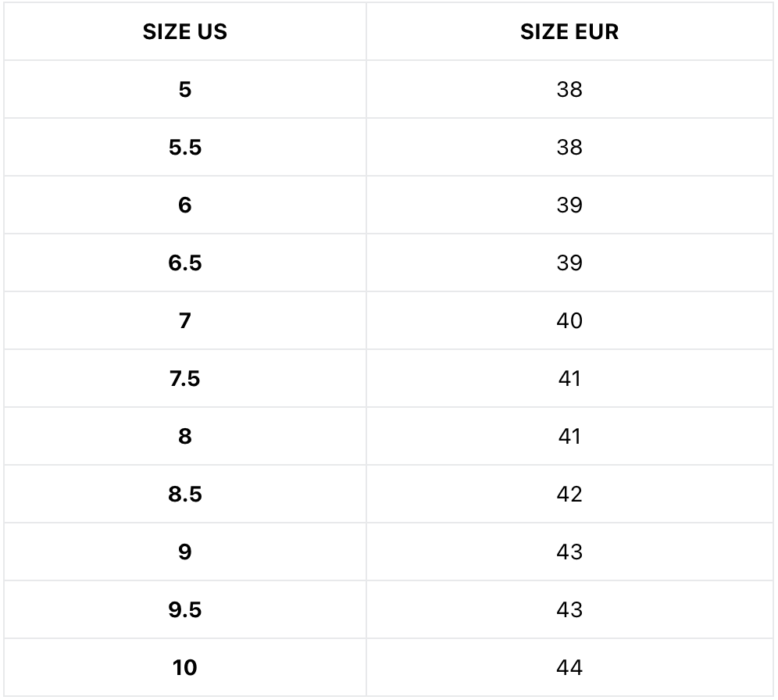Select the EUR size 40 cell
The width and height of the screenshot is (778, 700).
pos(569,321)
